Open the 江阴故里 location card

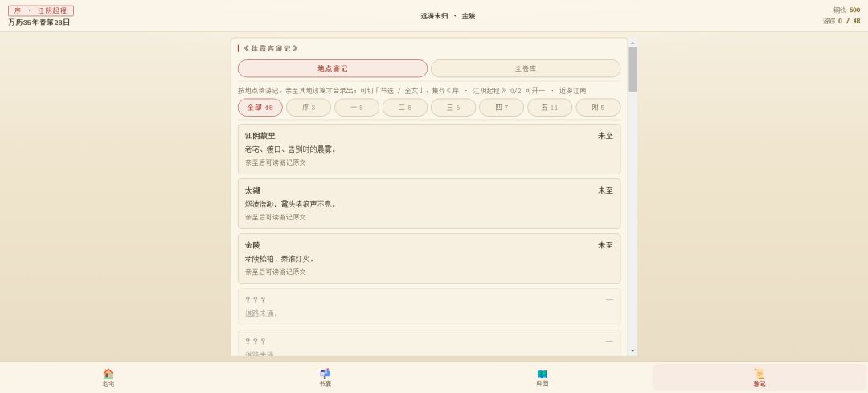click(x=429, y=149)
